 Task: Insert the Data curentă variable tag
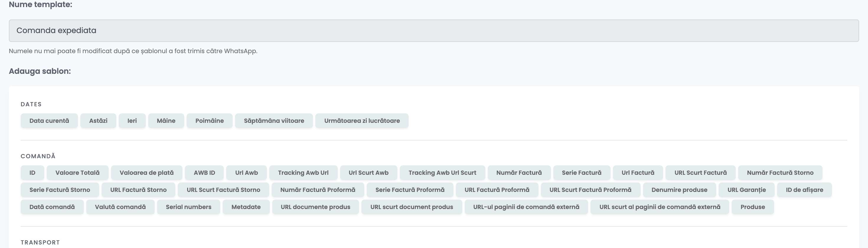pos(49,121)
